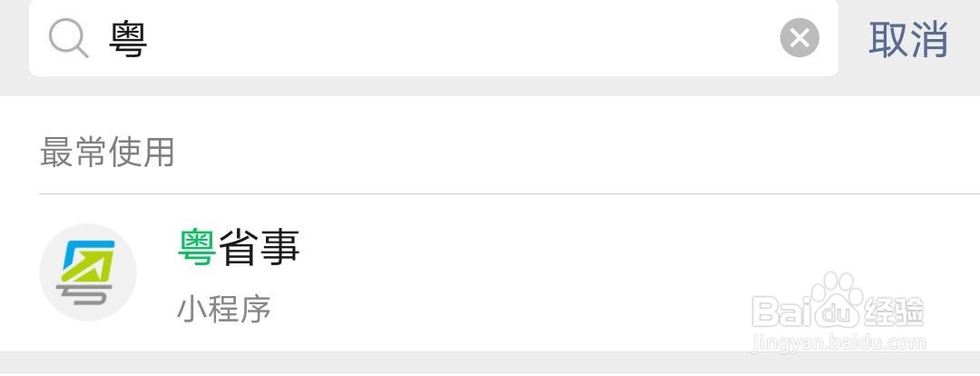Click the 最常使用 section header
This screenshot has width=980, height=376.
point(107,152)
